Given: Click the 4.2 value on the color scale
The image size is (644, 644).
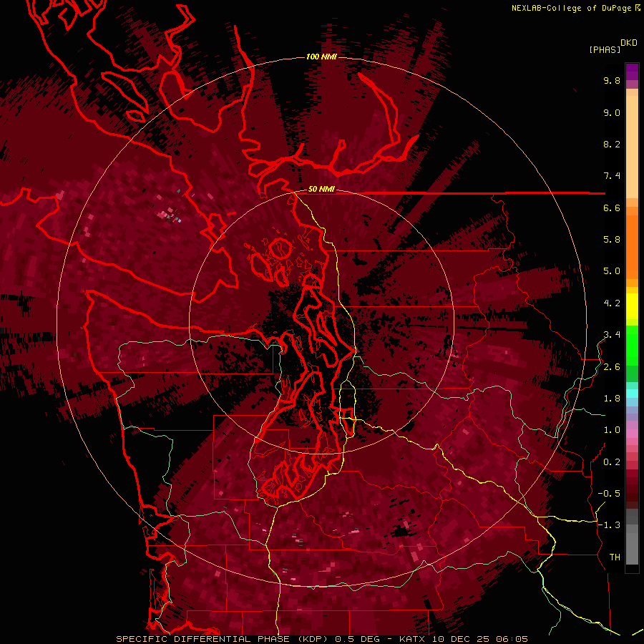Looking at the screenshot, I should click(612, 303).
